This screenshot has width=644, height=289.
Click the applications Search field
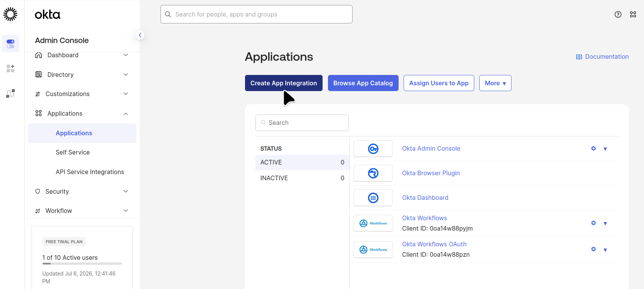coord(302,123)
